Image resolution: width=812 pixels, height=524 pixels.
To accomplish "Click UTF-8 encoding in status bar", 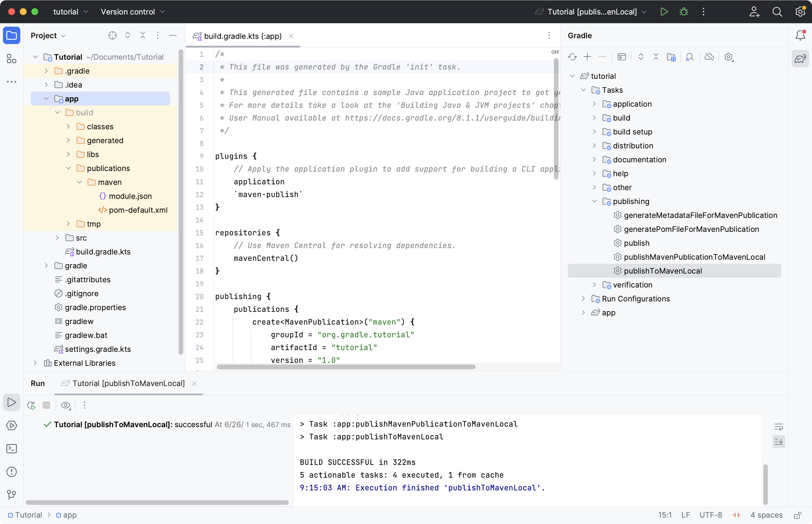I will pyautogui.click(x=710, y=515).
